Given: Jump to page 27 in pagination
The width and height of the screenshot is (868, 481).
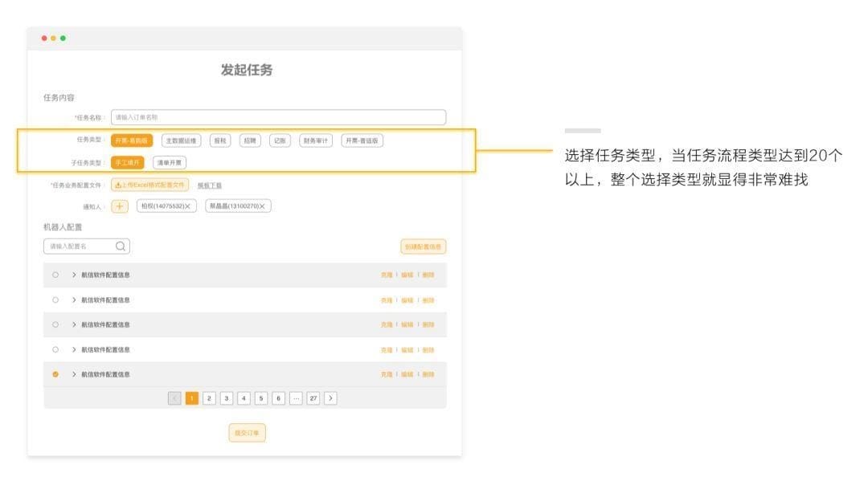Looking at the screenshot, I should click(313, 397).
